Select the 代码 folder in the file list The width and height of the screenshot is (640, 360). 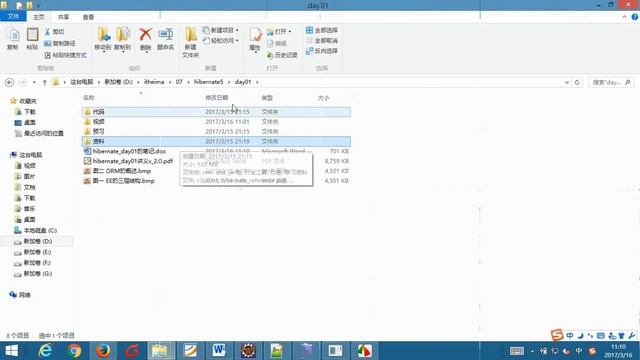click(x=216, y=111)
